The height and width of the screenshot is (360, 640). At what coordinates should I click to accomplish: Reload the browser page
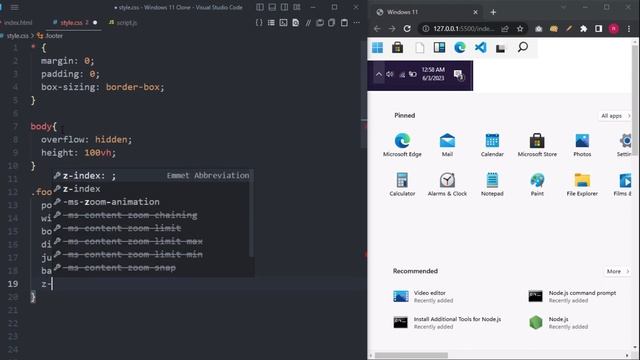click(x=407, y=29)
